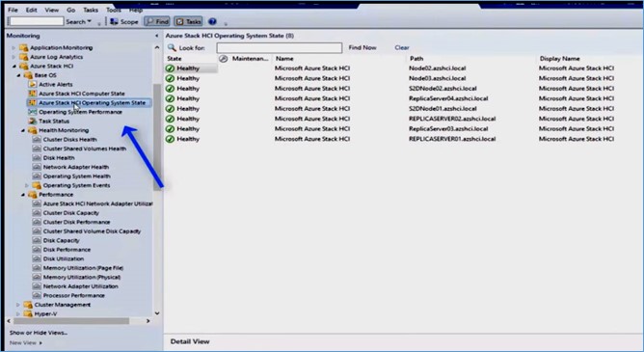This screenshot has width=644, height=352.
Task: Open the Tools menu
Action: click(114, 10)
